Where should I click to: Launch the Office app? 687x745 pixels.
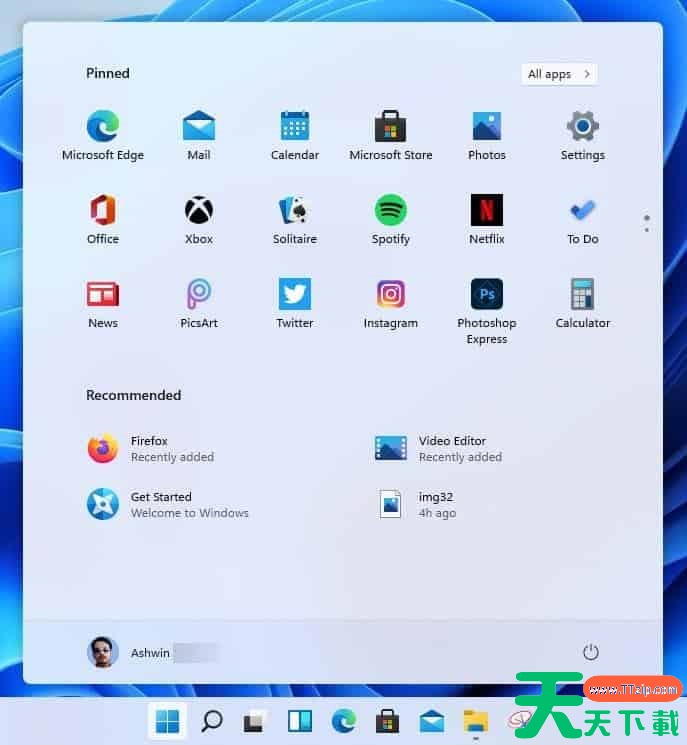click(103, 220)
